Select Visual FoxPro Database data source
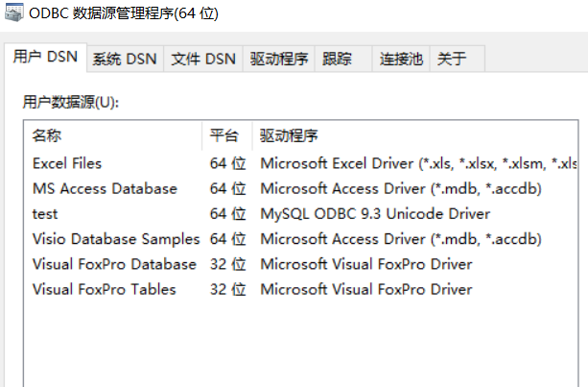This screenshot has width=588, height=387. point(114,264)
